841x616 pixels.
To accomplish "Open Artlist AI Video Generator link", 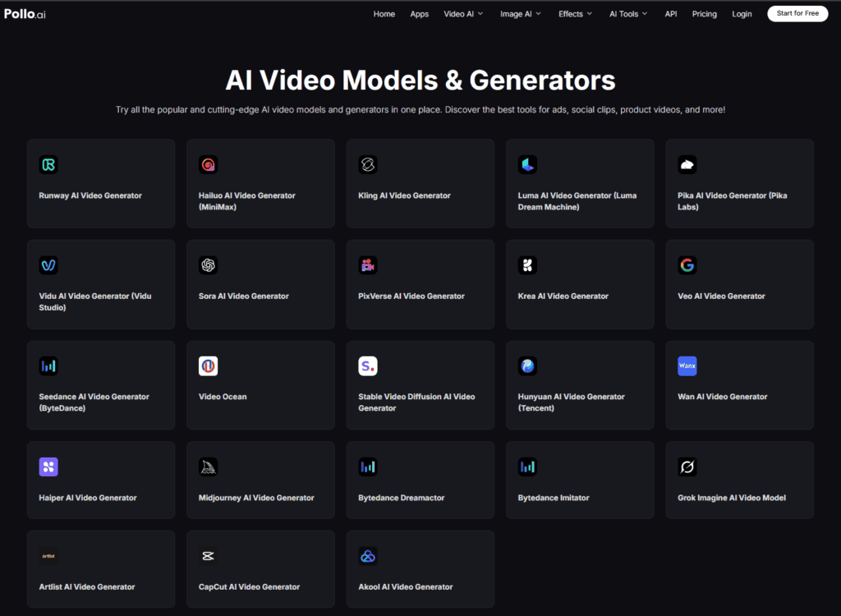I will [87, 586].
